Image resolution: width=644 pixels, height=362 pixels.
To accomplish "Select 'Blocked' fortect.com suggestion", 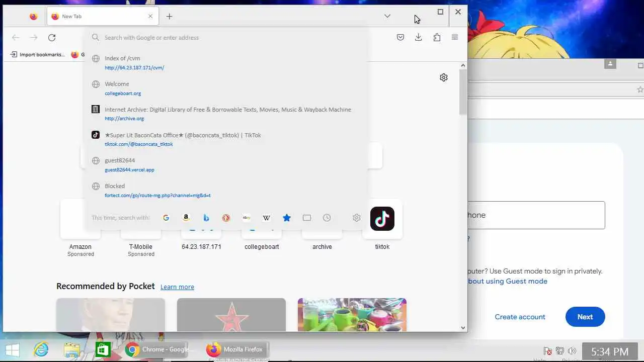I will tap(226, 191).
